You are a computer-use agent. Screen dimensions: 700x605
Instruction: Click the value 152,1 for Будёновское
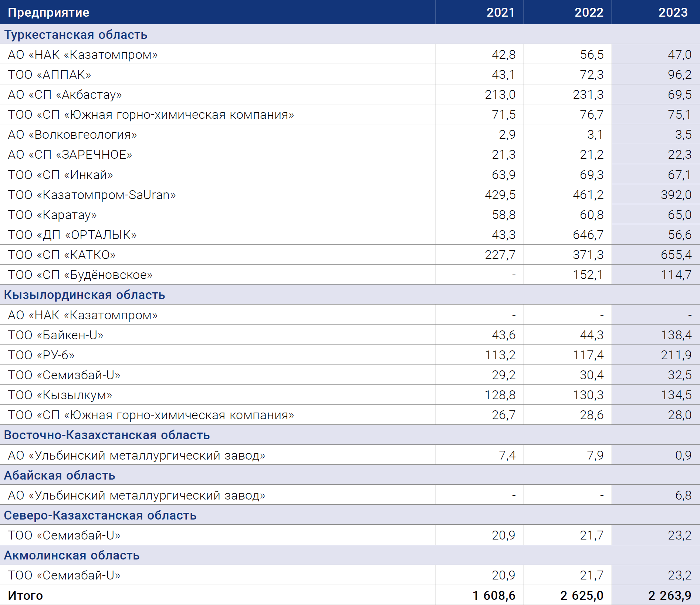[x=588, y=275]
